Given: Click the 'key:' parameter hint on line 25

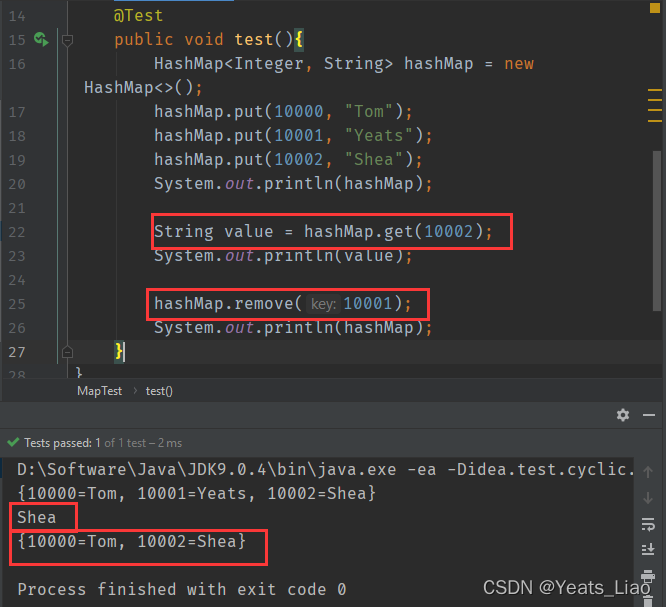Looking at the screenshot, I should 323,304.
